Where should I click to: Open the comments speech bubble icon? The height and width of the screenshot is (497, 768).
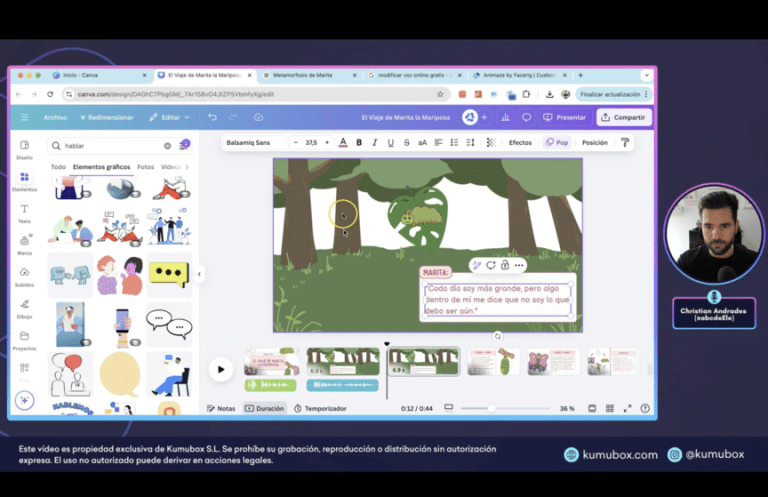coord(527,117)
